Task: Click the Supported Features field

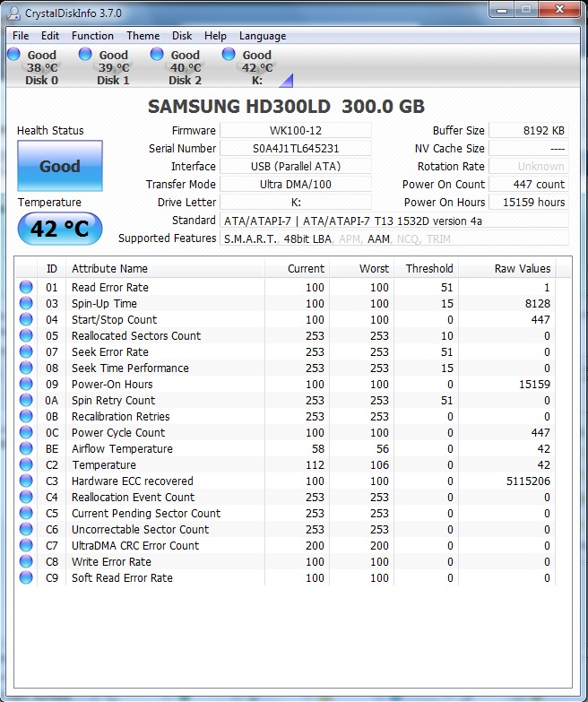Action: coord(394,238)
